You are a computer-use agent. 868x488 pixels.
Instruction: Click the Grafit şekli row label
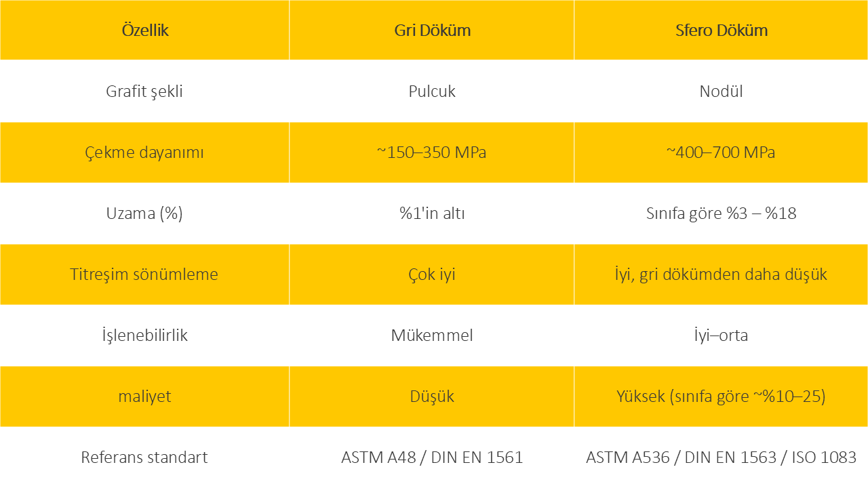point(144,91)
